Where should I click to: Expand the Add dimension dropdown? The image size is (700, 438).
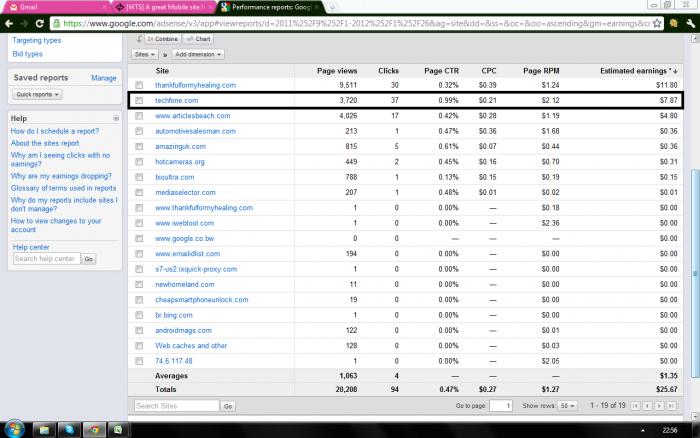[x=198, y=54]
